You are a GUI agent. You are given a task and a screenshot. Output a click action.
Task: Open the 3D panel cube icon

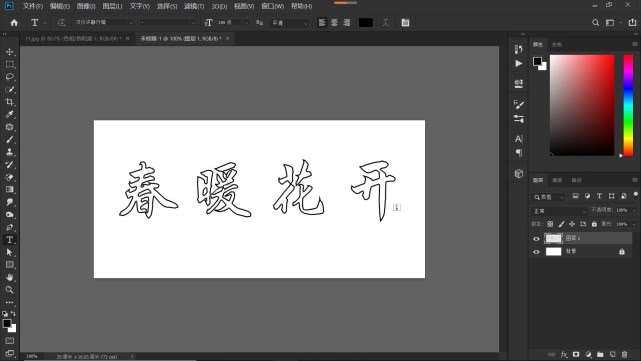point(519,174)
